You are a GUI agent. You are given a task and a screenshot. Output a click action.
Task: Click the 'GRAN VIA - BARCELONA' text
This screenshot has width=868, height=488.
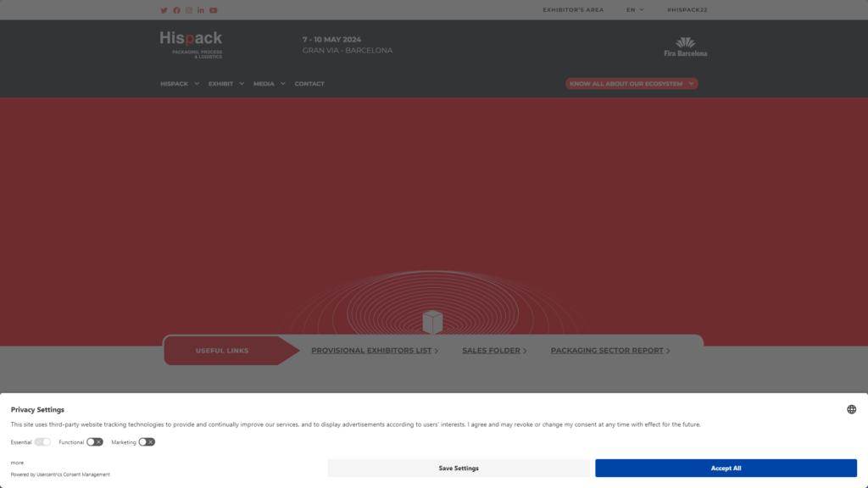coord(347,50)
